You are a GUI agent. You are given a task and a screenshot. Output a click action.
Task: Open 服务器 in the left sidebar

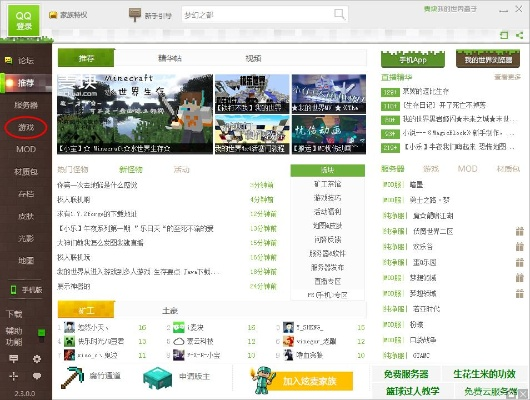26,105
